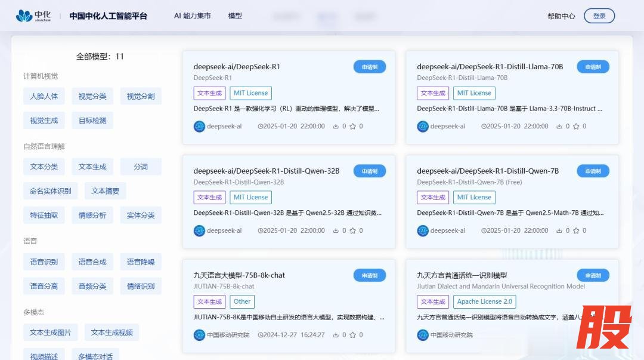Click download icon on DeepSeek-R1-Distill-Qwen-7B card
This screenshot has width=644, height=360.
[x=559, y=231]
